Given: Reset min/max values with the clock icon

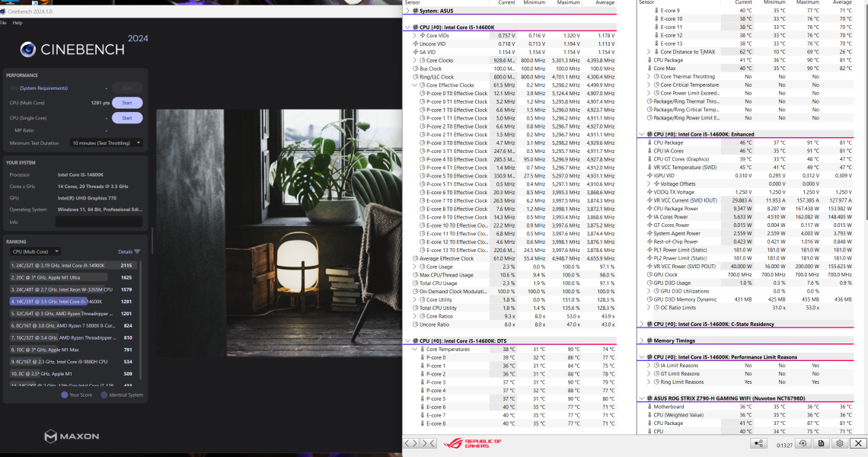Looking at the screenshot, I should [803, 443].
